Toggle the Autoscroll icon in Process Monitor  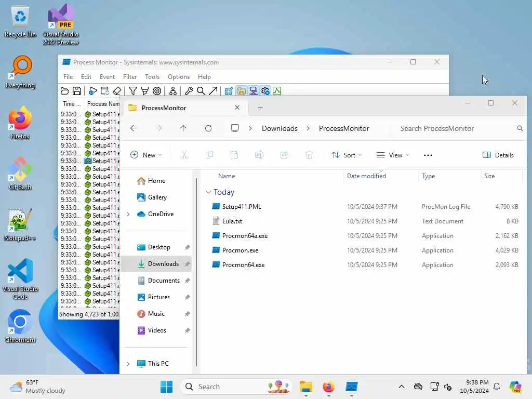coord(105,91)
